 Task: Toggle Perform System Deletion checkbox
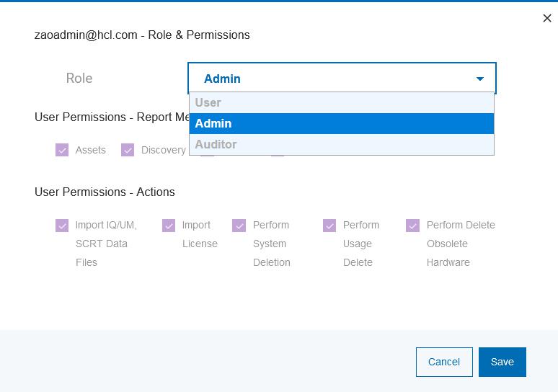point(239,226)
